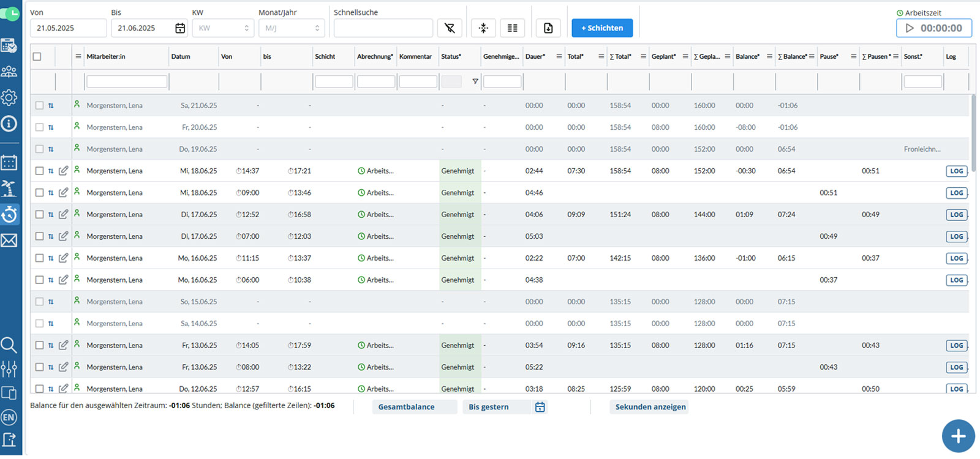Screen dimensions: 980x459
Task: Open the KW calendar week dropdown
Action: point(223,28)
